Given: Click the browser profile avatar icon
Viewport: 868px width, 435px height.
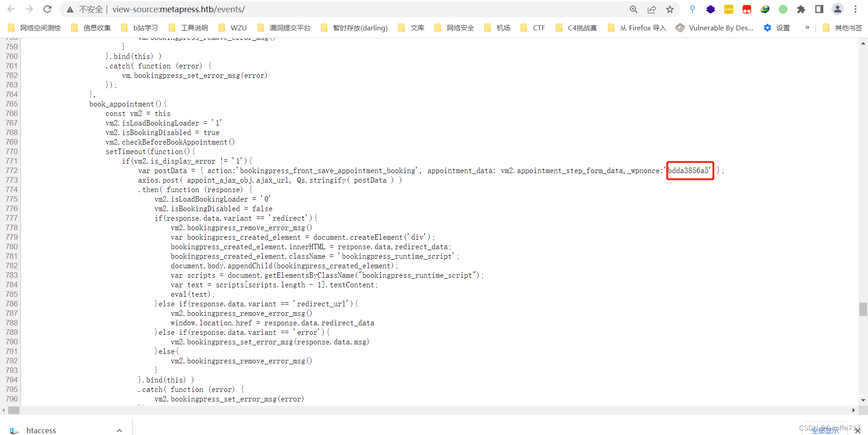Looking at the screenshot, I should click(837, 9).
